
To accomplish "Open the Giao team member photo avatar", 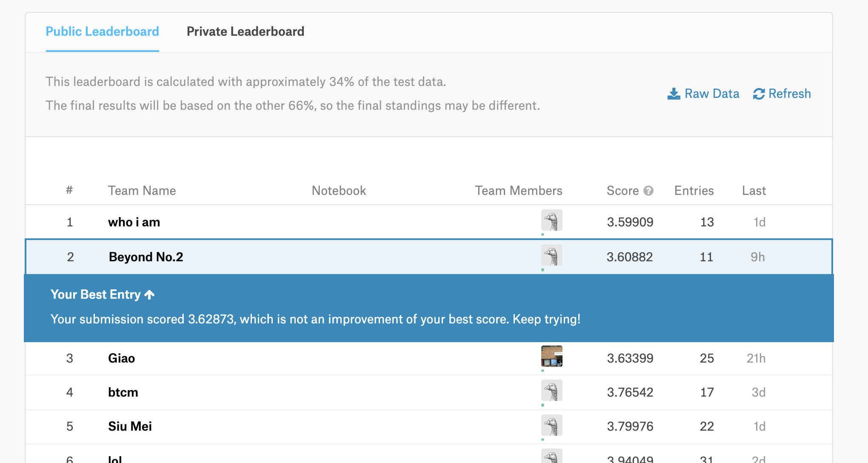I will (551, 357).
